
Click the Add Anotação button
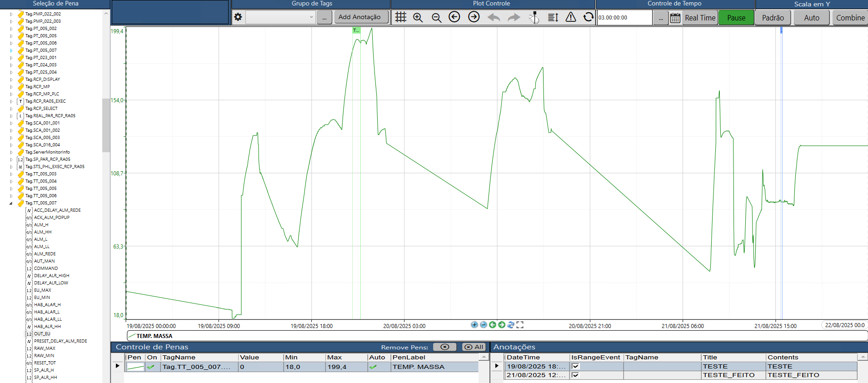pos(359,17)
